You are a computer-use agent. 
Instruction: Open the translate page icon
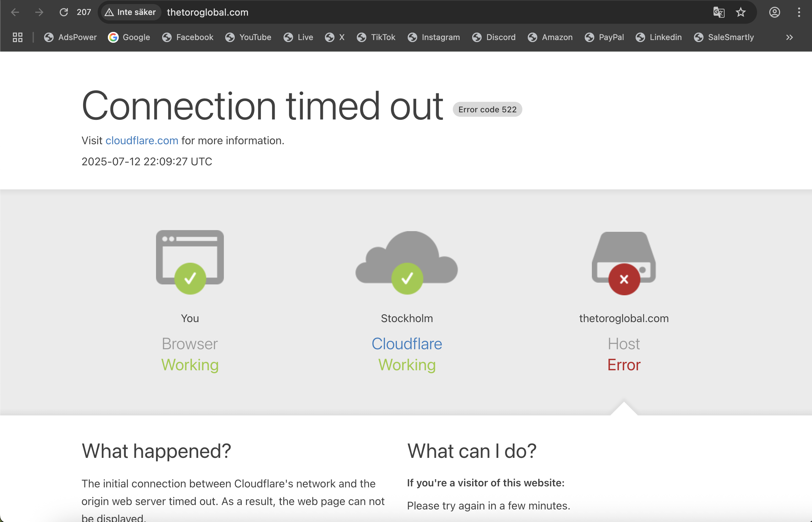(x=719, y=13)
